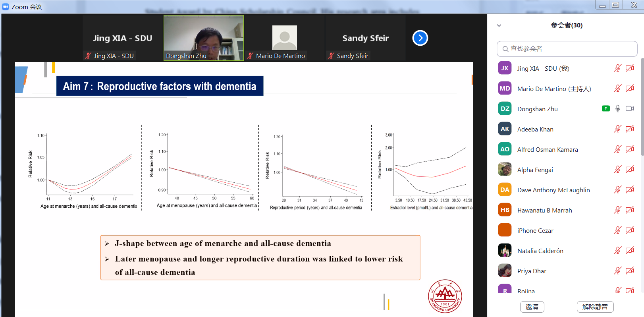Select Alfred Osman Kamara avatar AO
This screenshot has width=644, height=317.
505,149
